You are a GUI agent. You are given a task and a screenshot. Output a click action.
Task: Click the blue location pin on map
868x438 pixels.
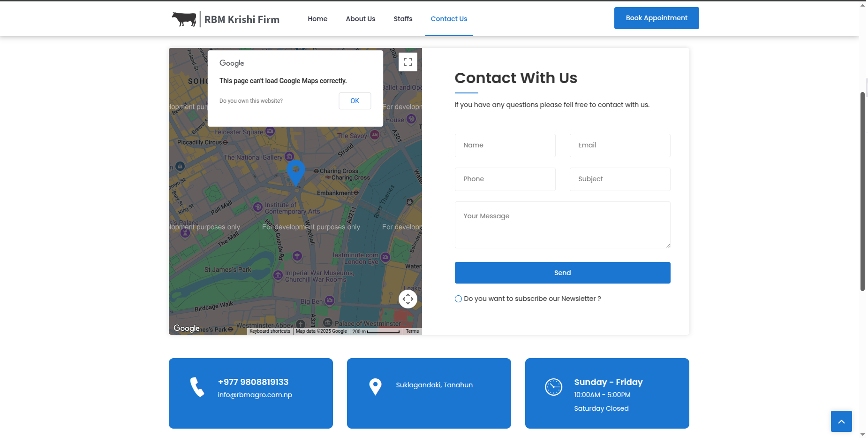[295, 171]
